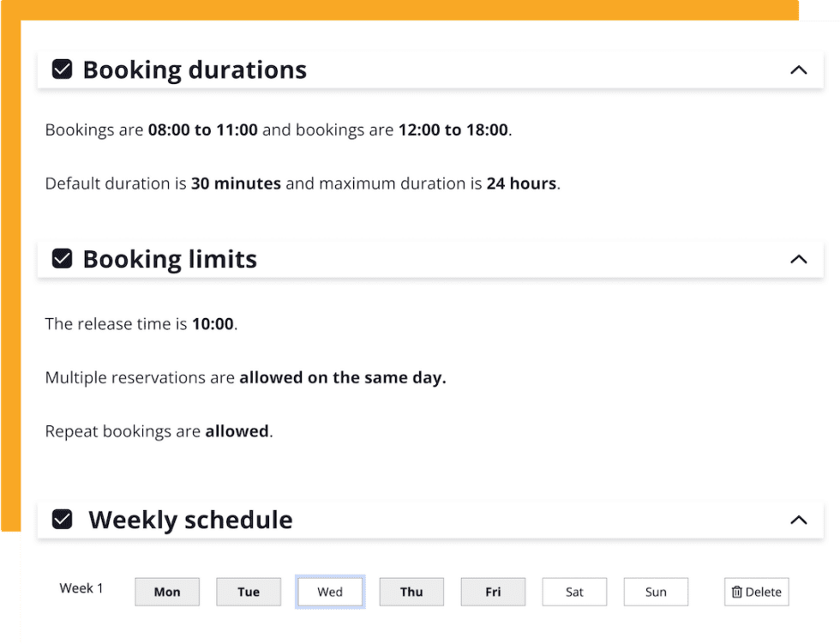
Task: Select the highlighted Wed day button
Action: click(x=330, y=592)
